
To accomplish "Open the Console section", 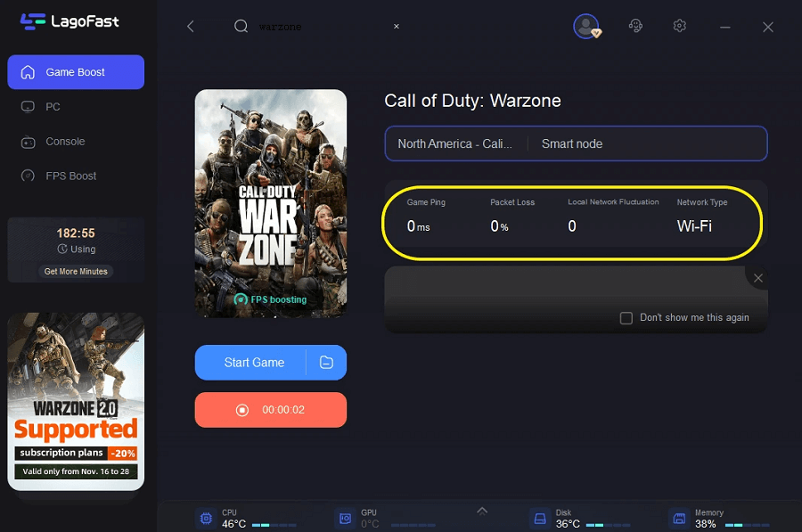I will pyautogui.click(x=65, y=142).
